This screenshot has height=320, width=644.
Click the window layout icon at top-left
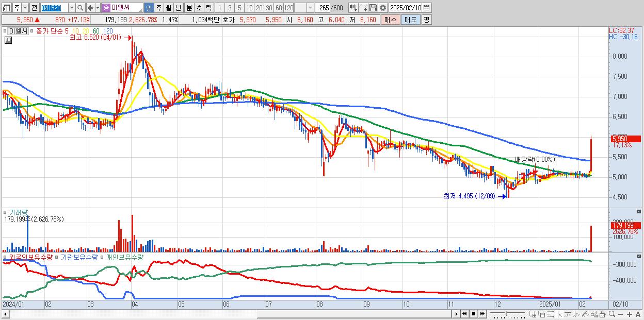pyautogui.click(x=6, y=8)
